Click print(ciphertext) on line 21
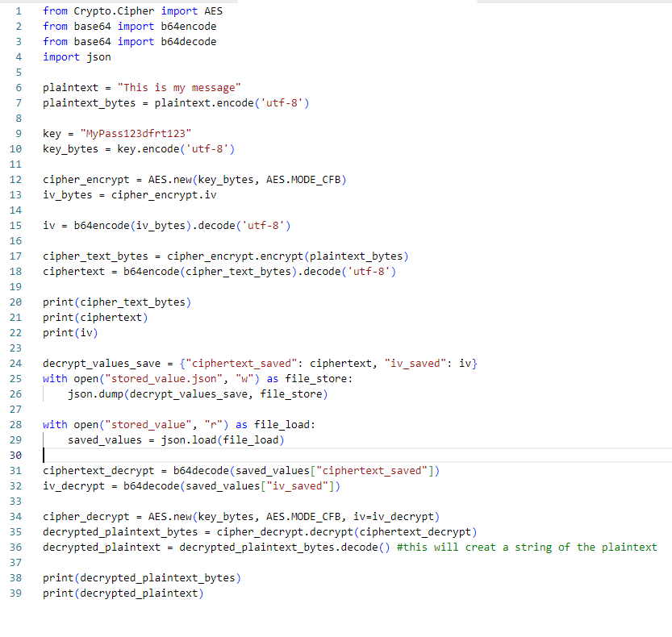The image size is (672, 637). click(x=95, y=318)
